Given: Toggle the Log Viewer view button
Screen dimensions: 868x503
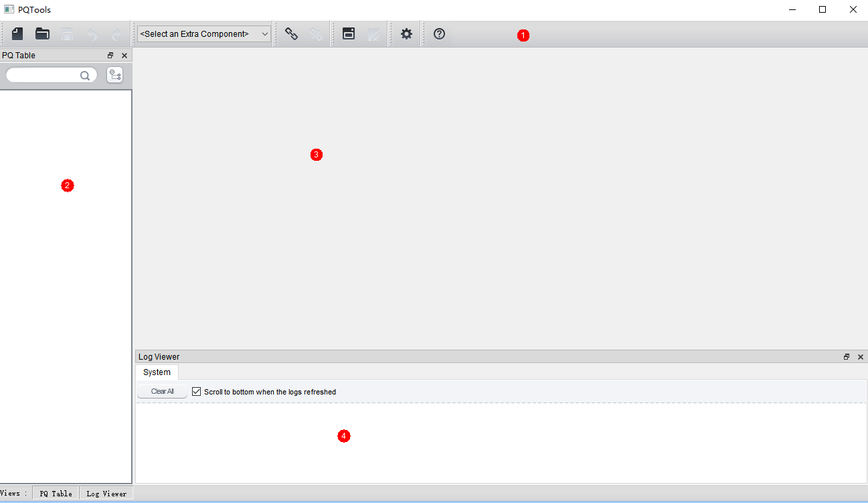Looking at the screenshot, I should tap(106, 494).
